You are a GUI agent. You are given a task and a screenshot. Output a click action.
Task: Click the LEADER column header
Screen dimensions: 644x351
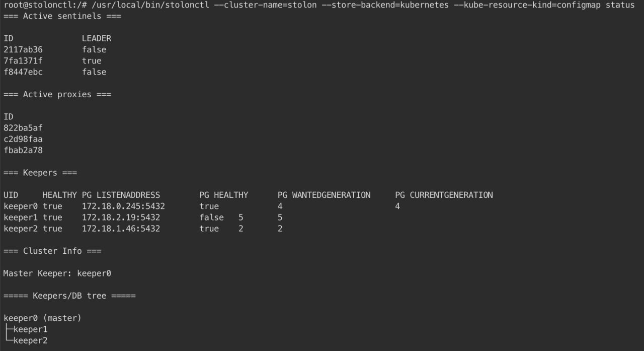pyautogui.click(x=97, y=38)
